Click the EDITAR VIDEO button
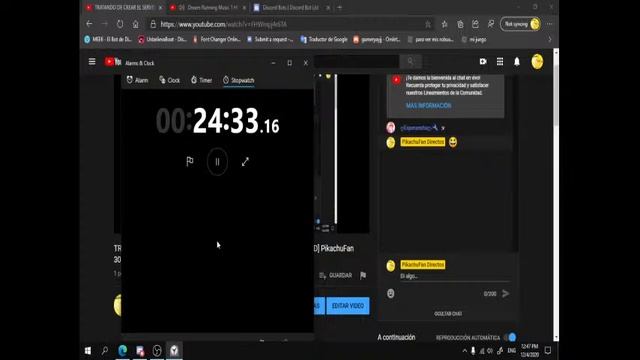Screen dimensions: 640x360 tap(348, 306)
